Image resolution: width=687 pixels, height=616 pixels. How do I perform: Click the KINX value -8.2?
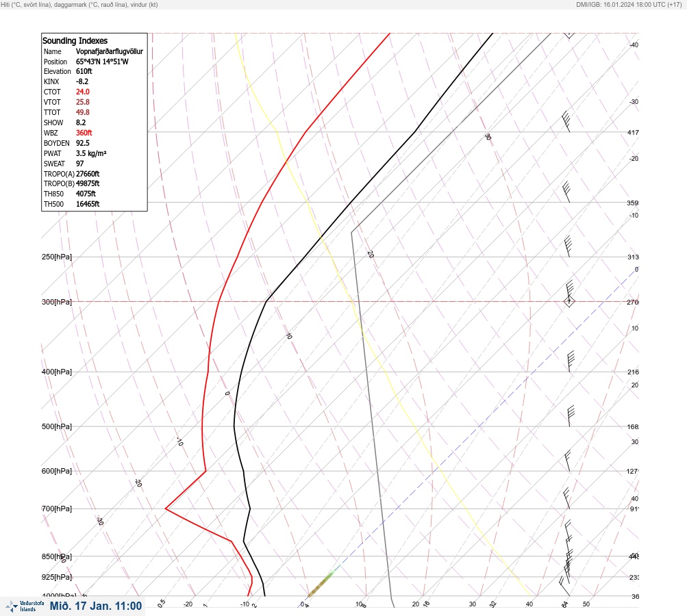[82, 81]
